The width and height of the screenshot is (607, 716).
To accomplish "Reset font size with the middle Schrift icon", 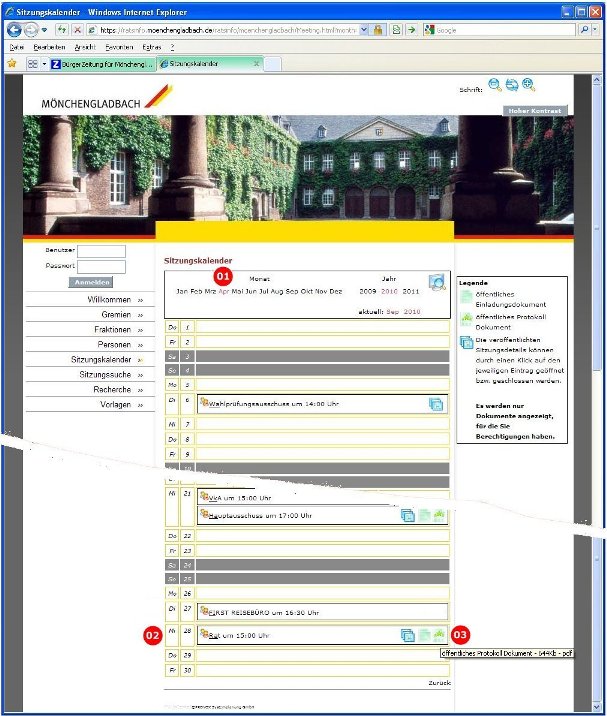I will coord(512,85).
